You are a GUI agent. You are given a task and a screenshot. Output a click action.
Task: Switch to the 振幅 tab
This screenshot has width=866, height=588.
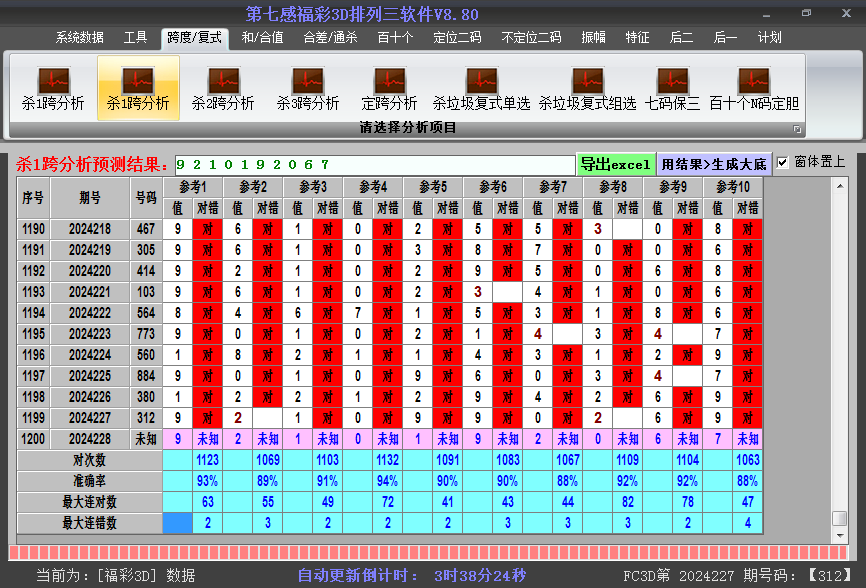594,38
